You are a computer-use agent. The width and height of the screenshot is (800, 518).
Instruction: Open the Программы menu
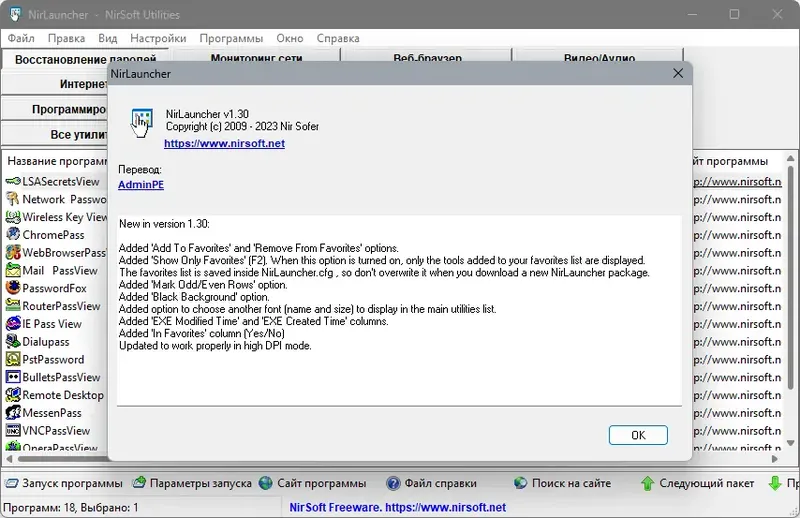(x=231, y=38)
